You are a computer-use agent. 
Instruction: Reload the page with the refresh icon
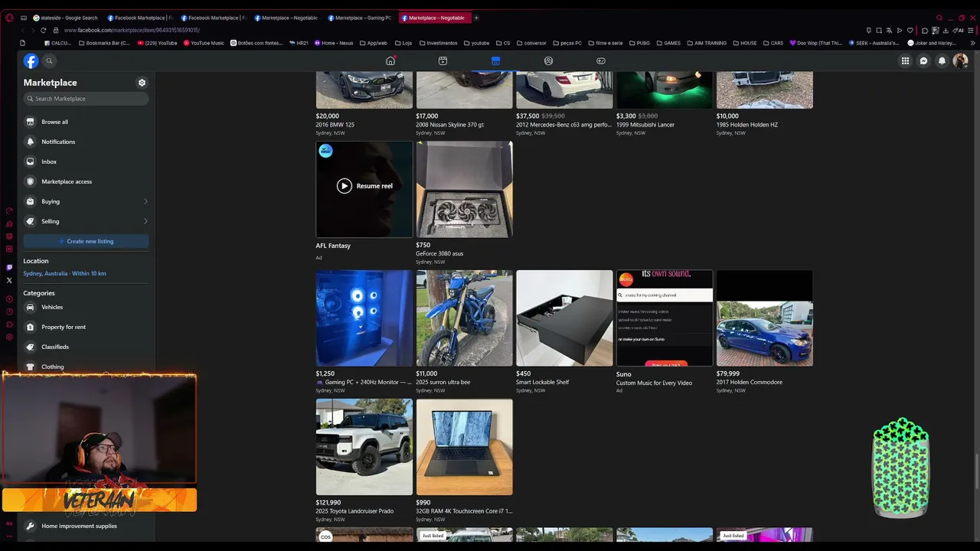(43, 30)
